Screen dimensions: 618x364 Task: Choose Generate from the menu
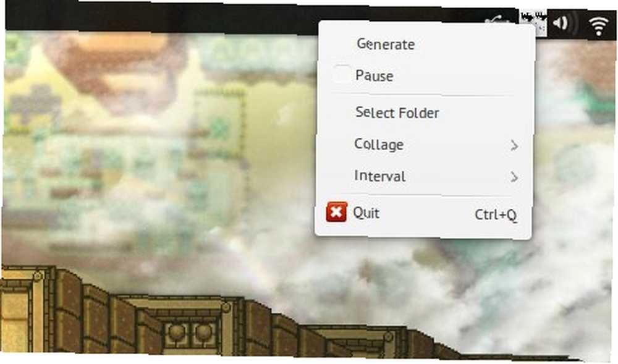(x=427, y=44)
